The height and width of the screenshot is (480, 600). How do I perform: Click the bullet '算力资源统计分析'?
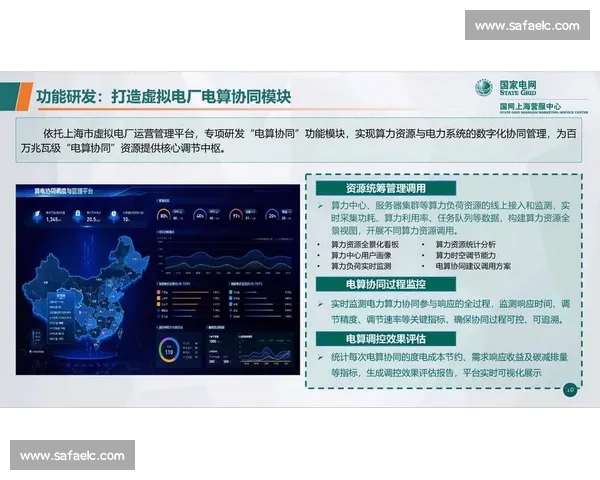(x=466, y=245)
